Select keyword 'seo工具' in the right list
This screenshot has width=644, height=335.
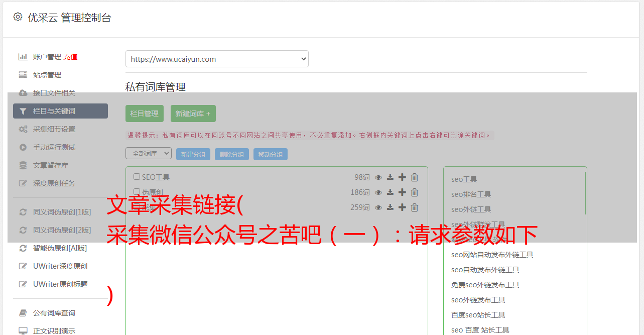point(464,179)
